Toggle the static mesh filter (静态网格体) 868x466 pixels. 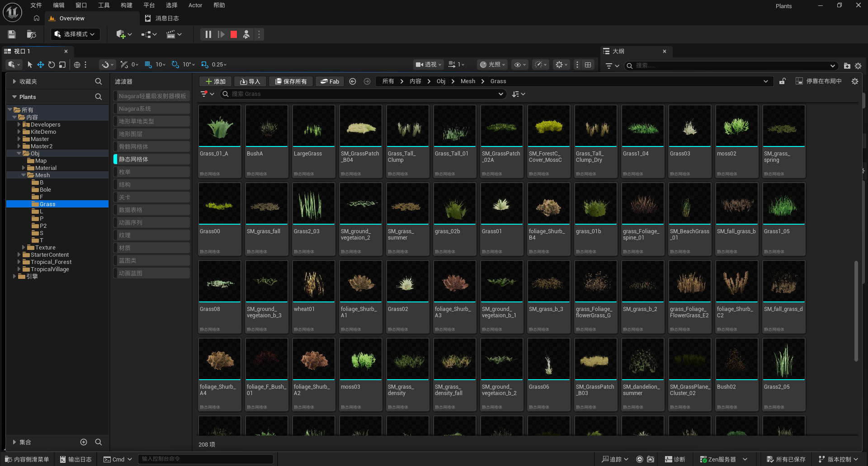pyautogui.click(x=151, y=159)
